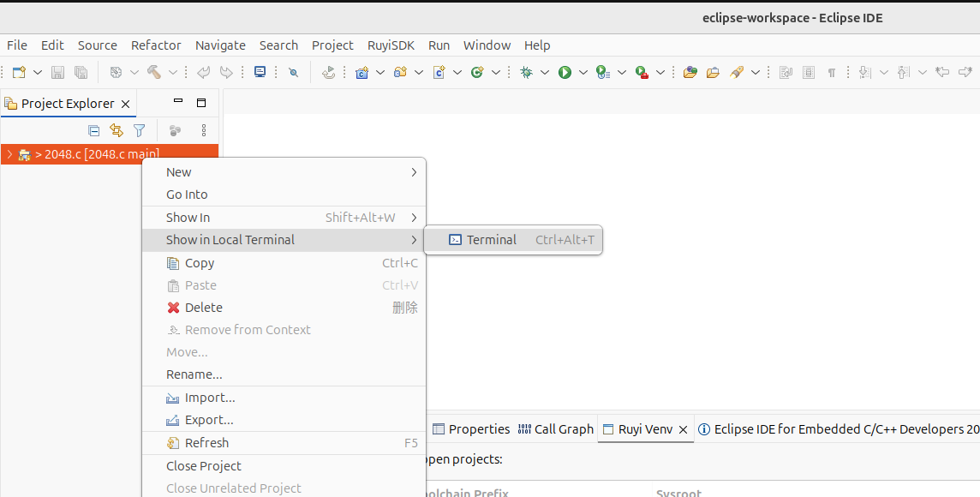
Task: Choose Refresh from the context menu
Action: 206,443
